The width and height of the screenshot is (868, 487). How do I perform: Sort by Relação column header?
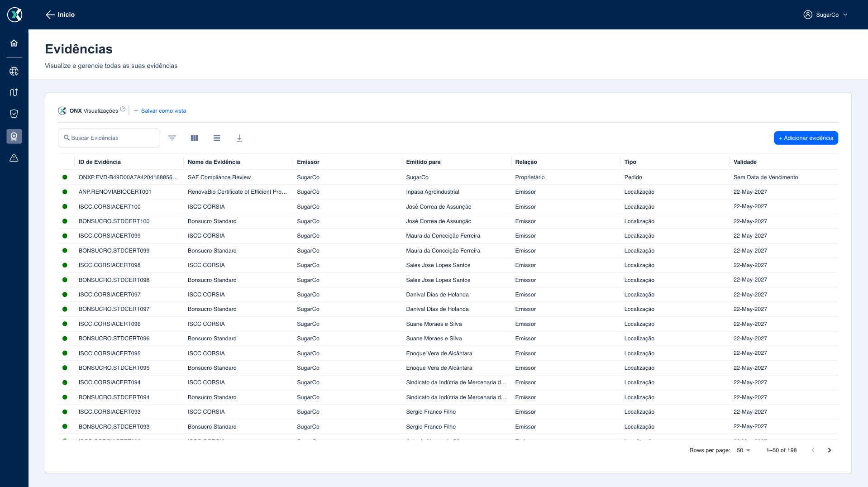tap(526, 162)
